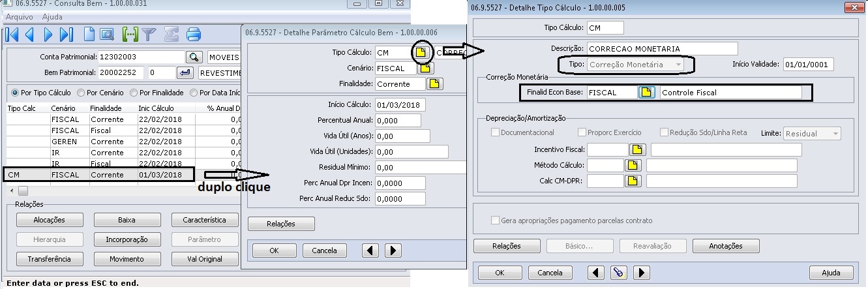
Task: Open yellow note zoom beside Incentivo Fiscal
Action: [637, 150]
